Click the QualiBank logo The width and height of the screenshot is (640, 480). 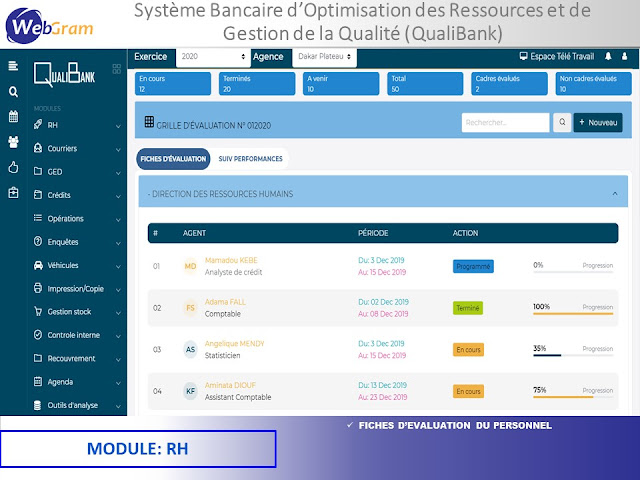click(x=64, y=74)
